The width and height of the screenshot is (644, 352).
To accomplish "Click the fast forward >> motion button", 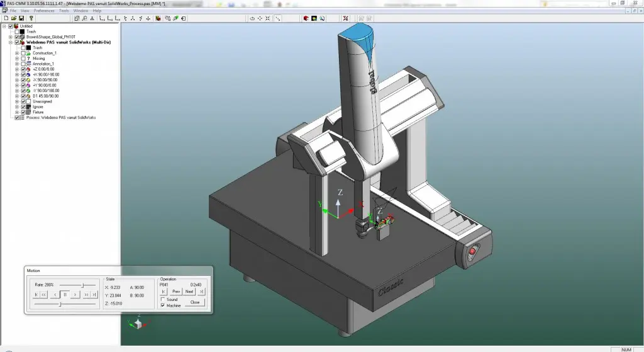I will 86,295.
